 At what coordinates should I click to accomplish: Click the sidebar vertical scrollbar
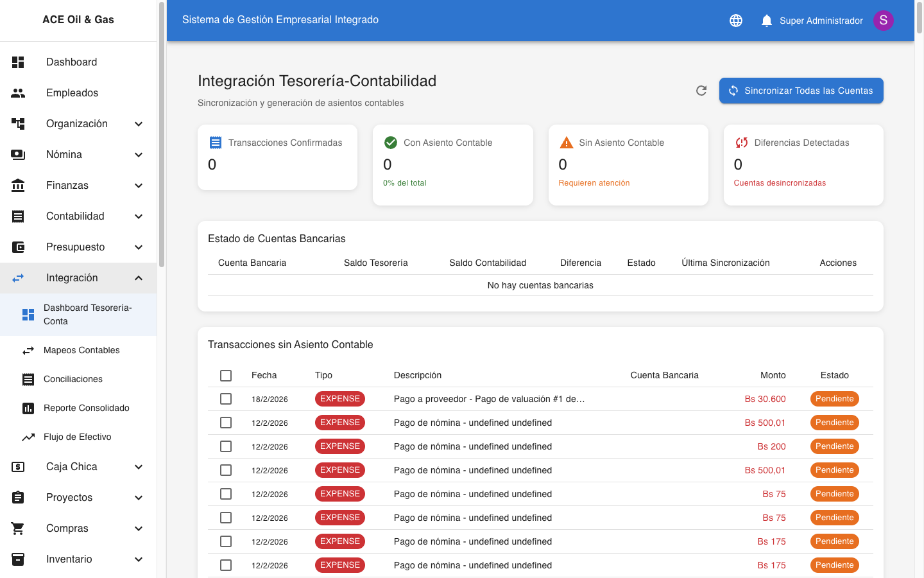point(162,135)
